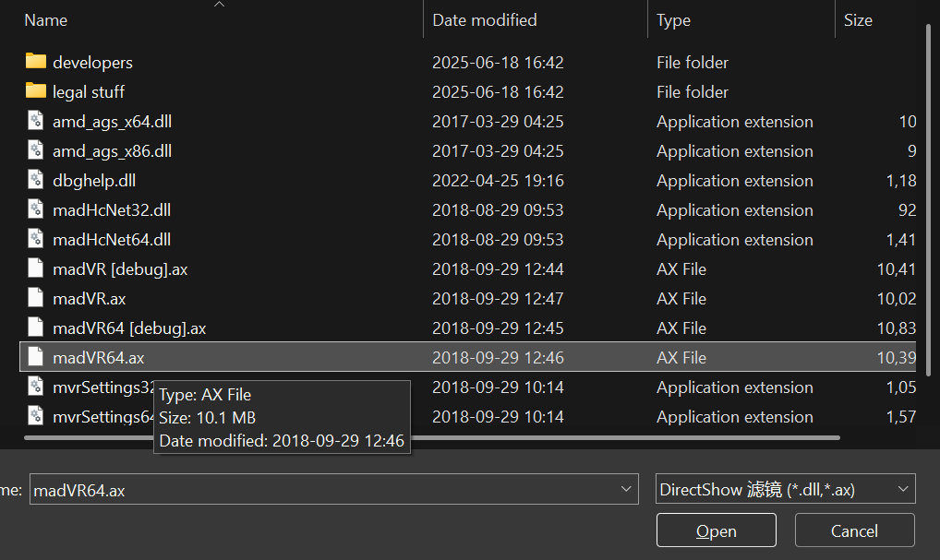Click the Open button
This screenshot has height=560, width=940.
tap(717, 530)
